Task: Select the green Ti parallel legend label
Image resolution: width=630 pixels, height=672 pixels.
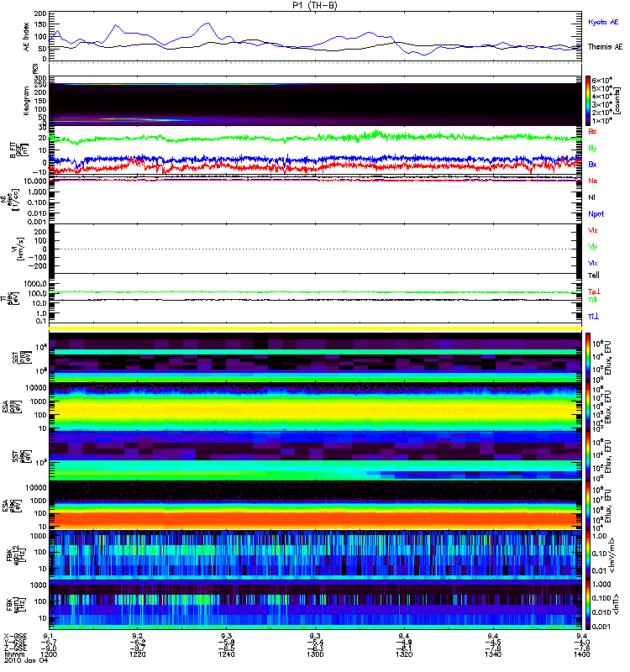Action: point(592,300)
